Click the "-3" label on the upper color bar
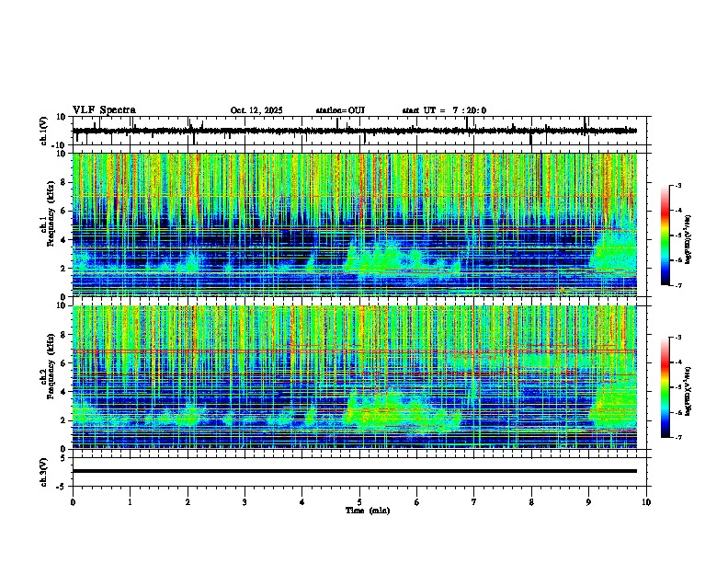This screenshot has height=563, width=728. click(x=677, y=185)
